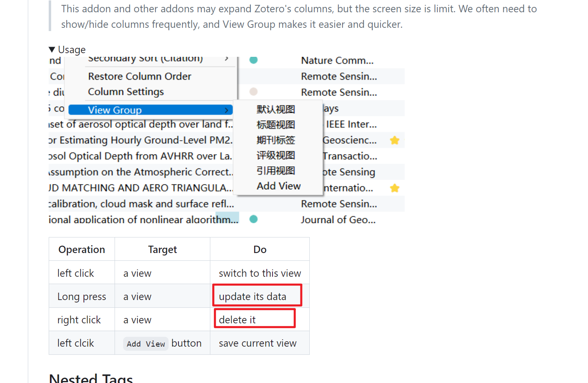Select 默认视图 from the submenu
The width and height of the screenshot is (588, 383).
pyautogui.click(x=276, y=109)
